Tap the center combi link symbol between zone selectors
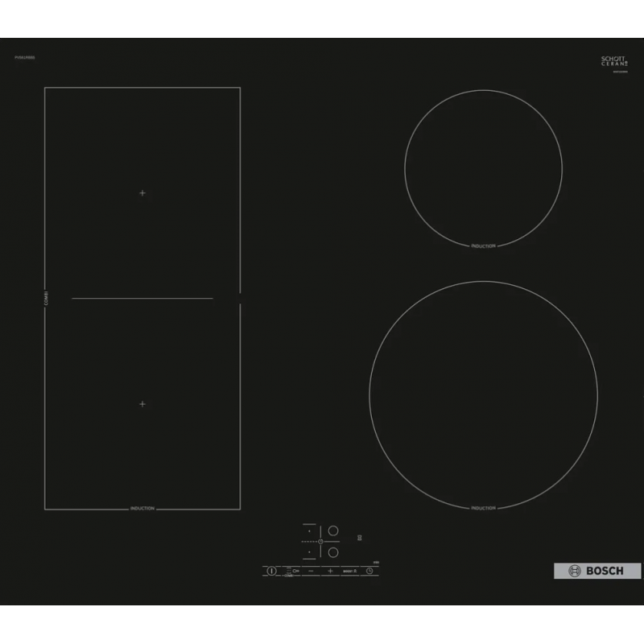This screenshot has height=644, width=644. click(x=320, y=541)
